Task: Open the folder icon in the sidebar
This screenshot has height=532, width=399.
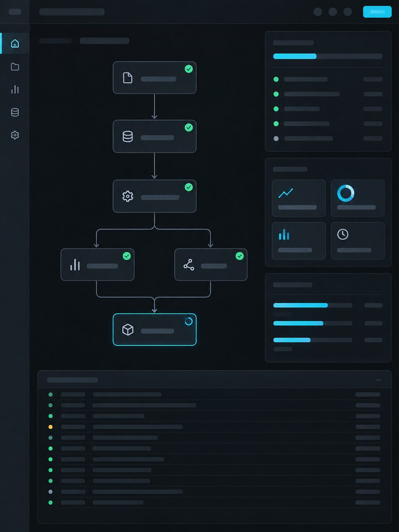Action: [15, 66]
